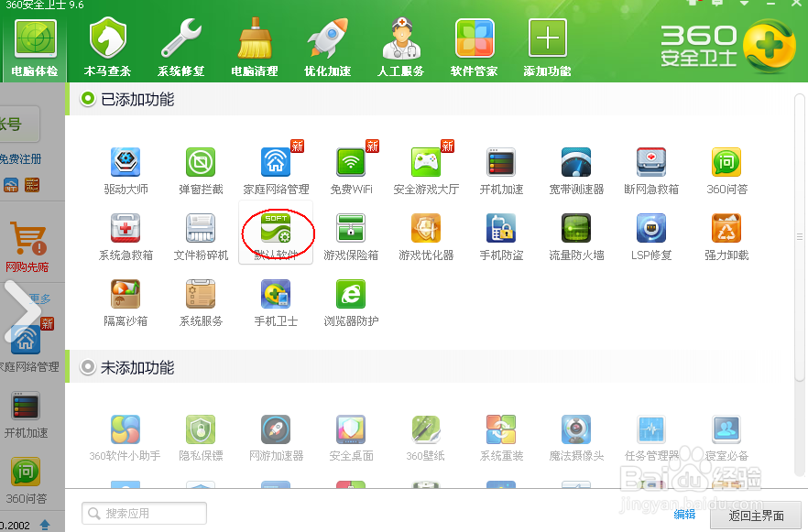Click 免费注册 link in sidebar
Viewport: 808px width, 532px height.
[20, 159]
